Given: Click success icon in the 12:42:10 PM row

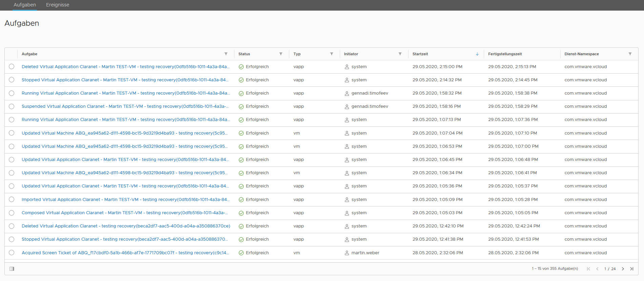Looking at the screenshot, I should click(241, 226).
